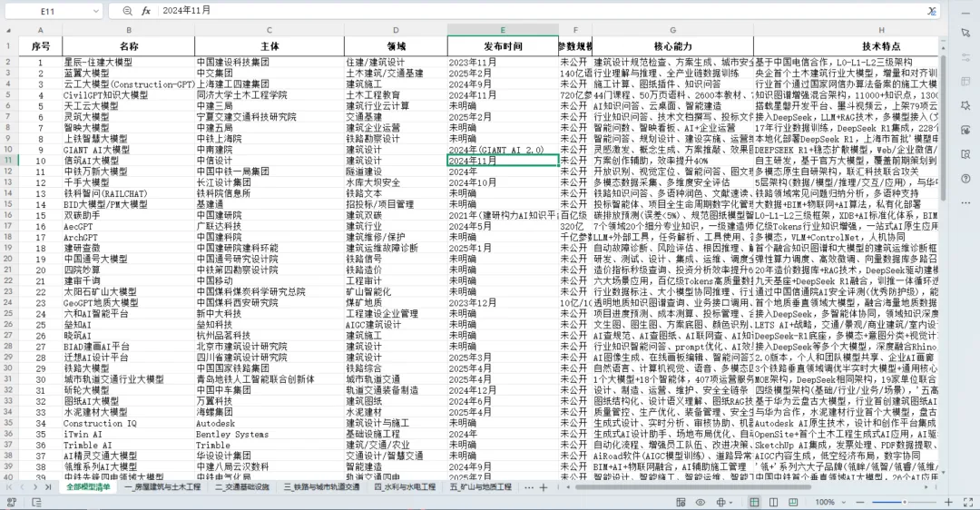Click header cell 发布时间
The height and width of the screenshot is (510, 980).
coord(503,46)
